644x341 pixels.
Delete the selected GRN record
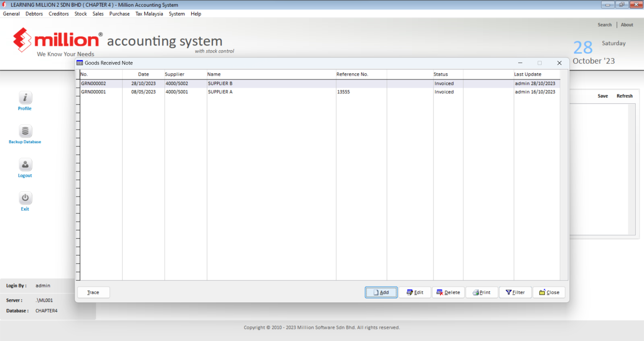tap(448, 292)
